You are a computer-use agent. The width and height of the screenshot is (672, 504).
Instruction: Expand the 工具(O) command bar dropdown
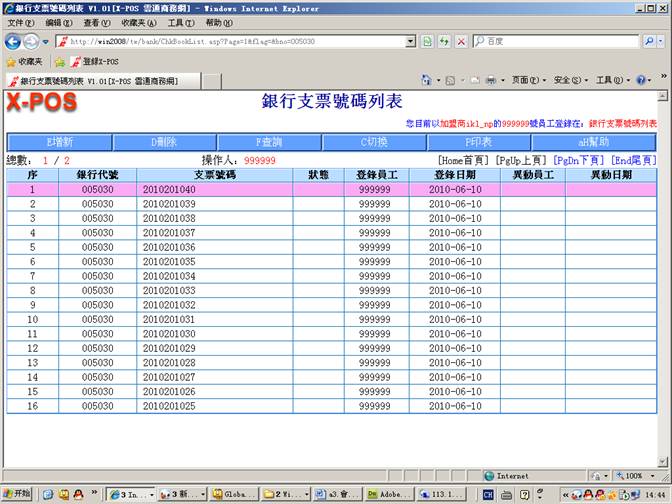pos(612,80)
